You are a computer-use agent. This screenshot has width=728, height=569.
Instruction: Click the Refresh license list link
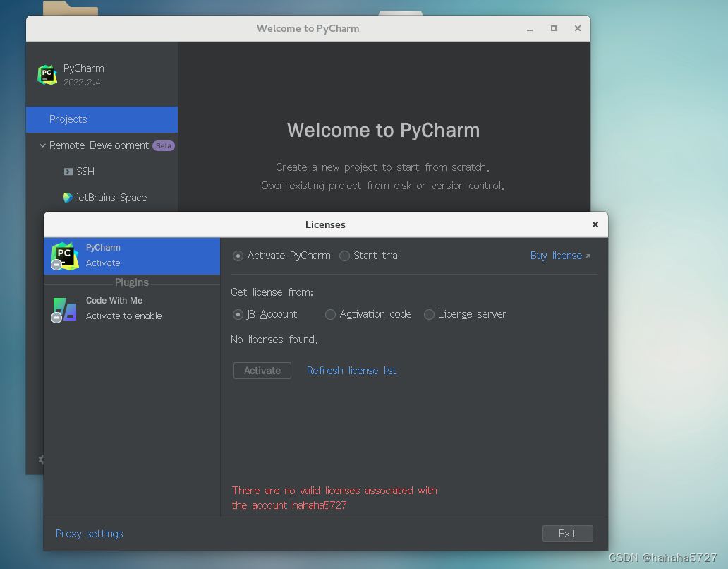click(351, 370)
